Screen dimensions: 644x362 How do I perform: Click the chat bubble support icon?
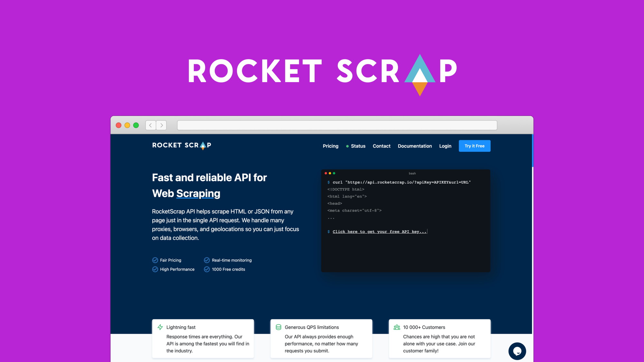pos(516,350)
